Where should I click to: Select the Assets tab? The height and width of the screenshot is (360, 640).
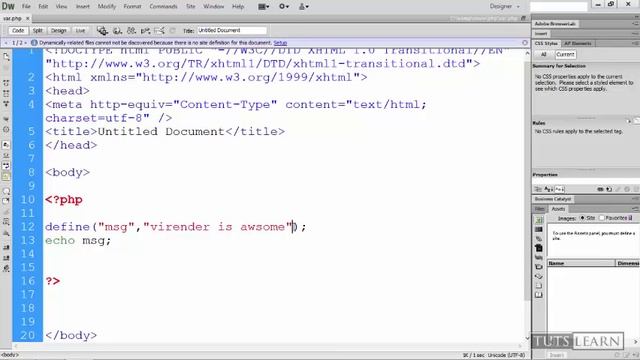click(x=558, y=209)
